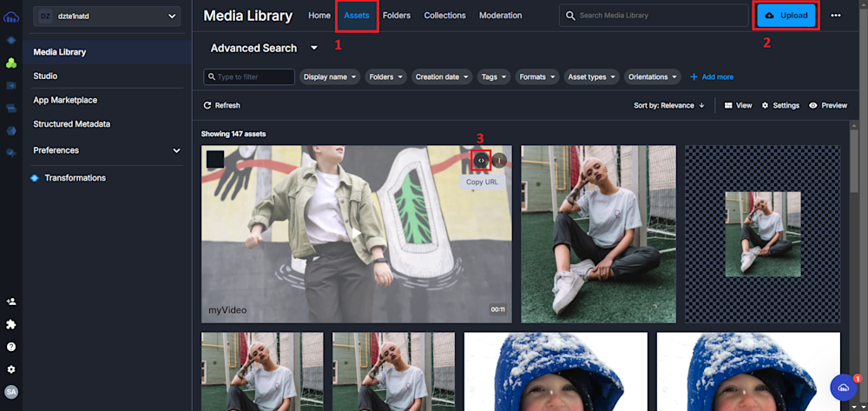Open the help question mark icon
Viewport: 868px width, 411px height.
tap(11, 347)
